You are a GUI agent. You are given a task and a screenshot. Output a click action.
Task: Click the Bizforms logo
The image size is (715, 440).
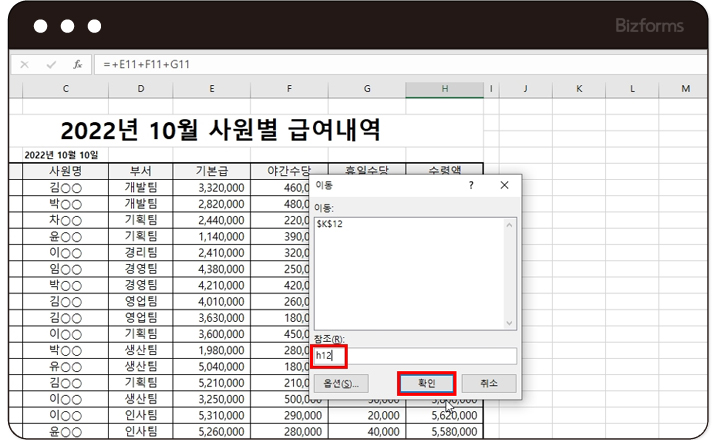[x=648, y=26]
